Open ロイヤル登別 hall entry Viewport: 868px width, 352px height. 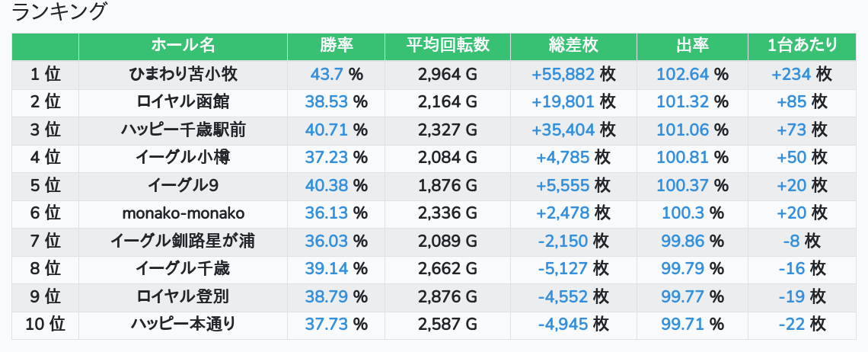183,297
